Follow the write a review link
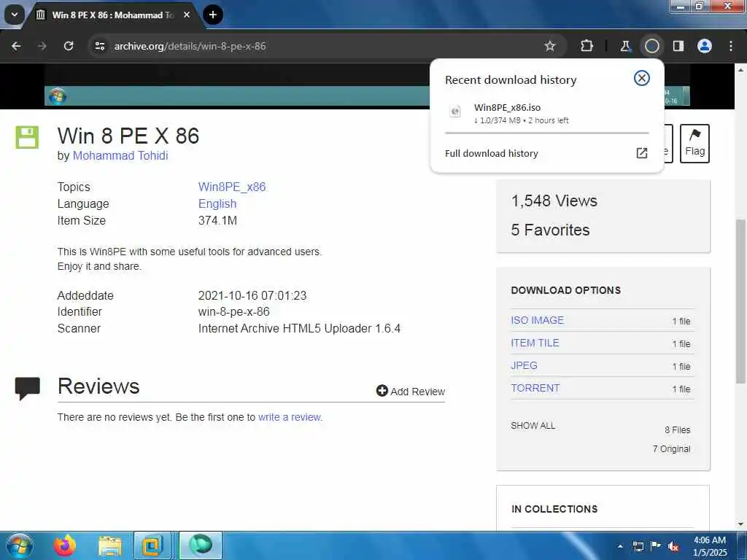Image resolution: width=747 pixels, height=560 pixels. pos(290,417)
